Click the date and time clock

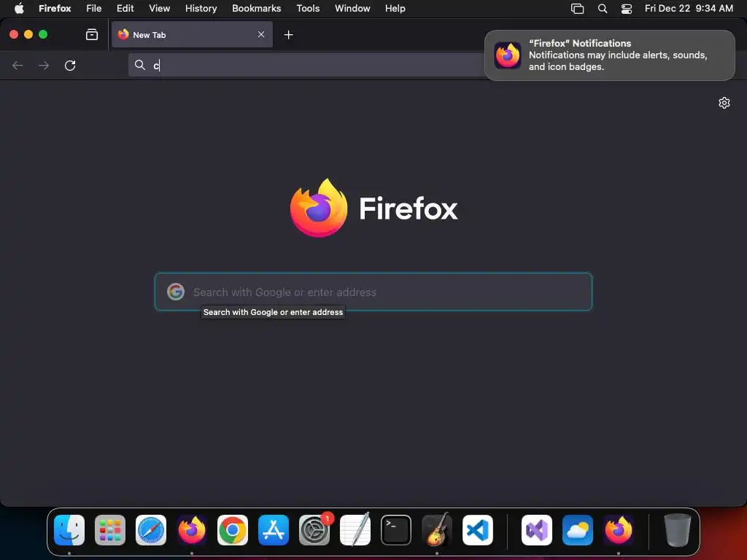click(x=689, y=8)
